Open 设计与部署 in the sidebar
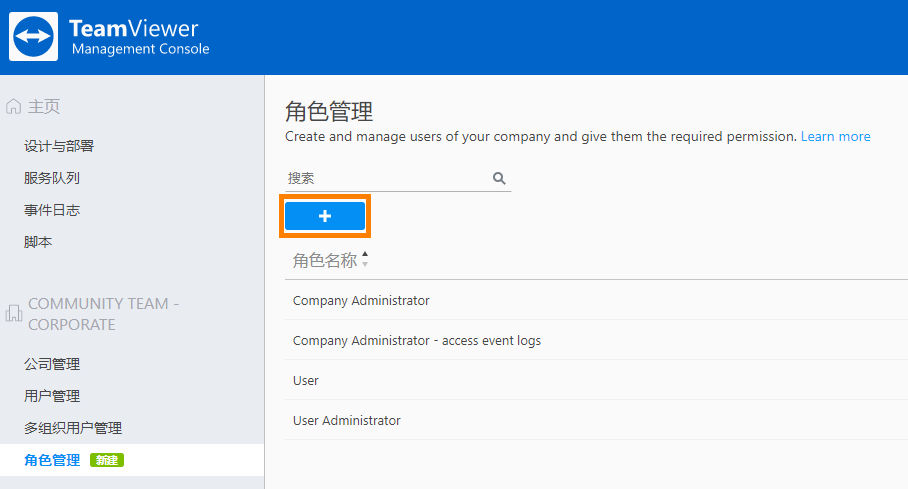Viewport: 908px width, 489px height. point(59,146)
